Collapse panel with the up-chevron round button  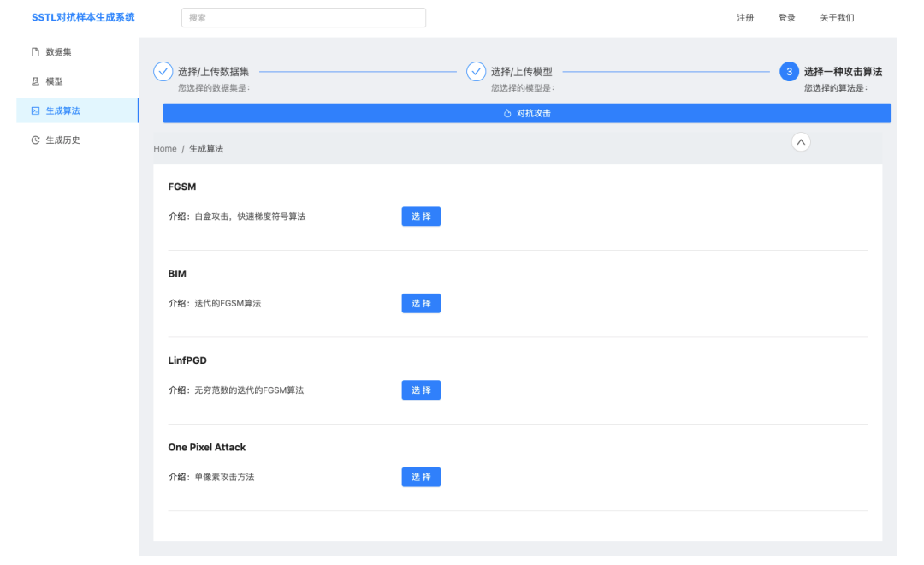pyautogui.click(x=801, y=142)
